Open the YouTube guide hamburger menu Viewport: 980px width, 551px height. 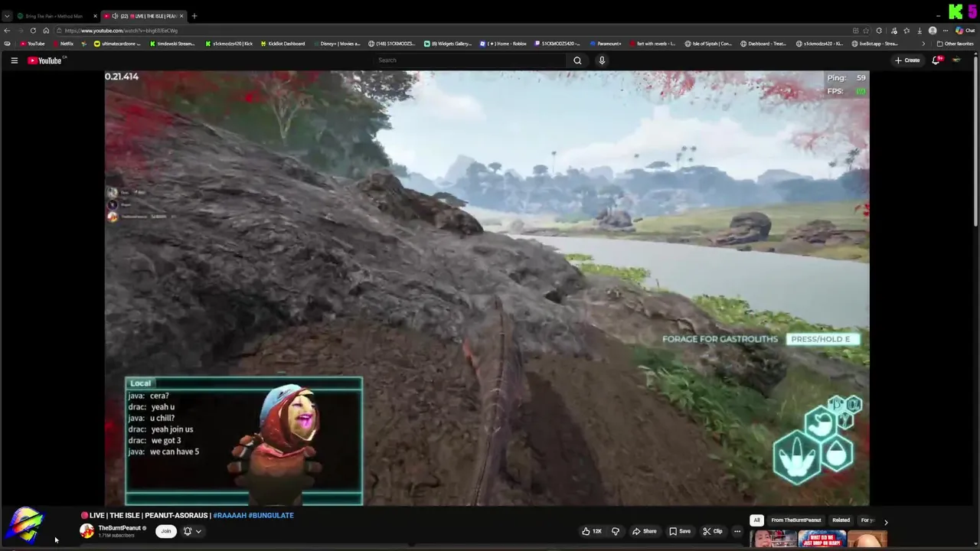coord(14,60)
